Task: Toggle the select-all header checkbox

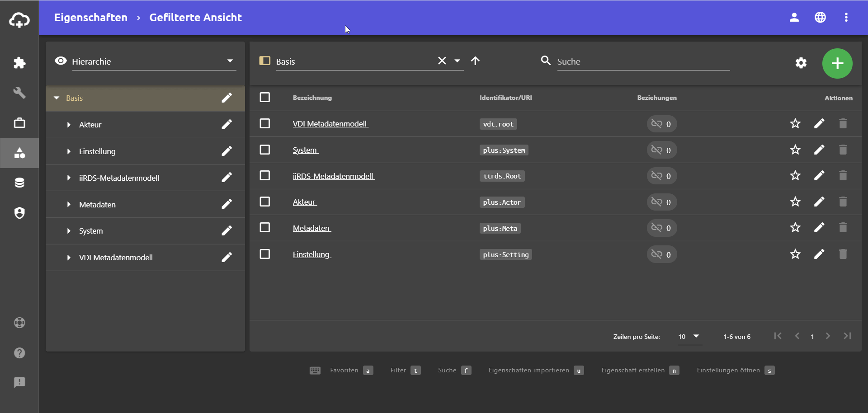Action: click(x=265, y=97)
